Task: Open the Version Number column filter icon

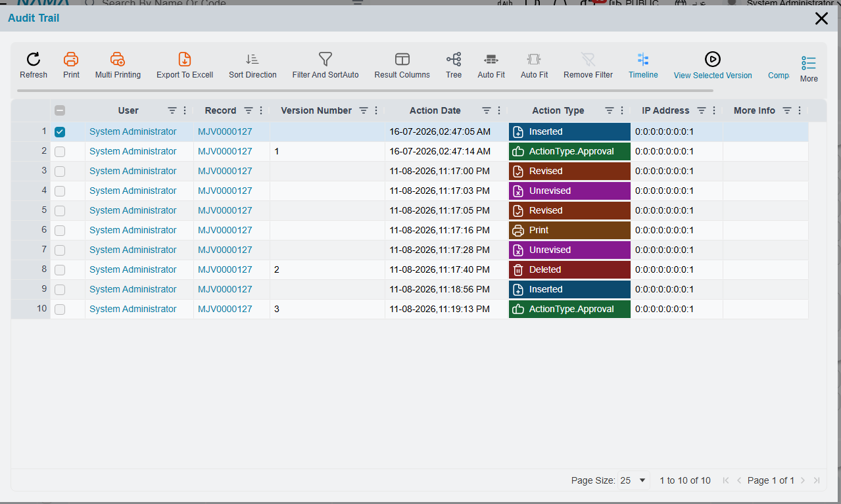Action: point(364,110)
